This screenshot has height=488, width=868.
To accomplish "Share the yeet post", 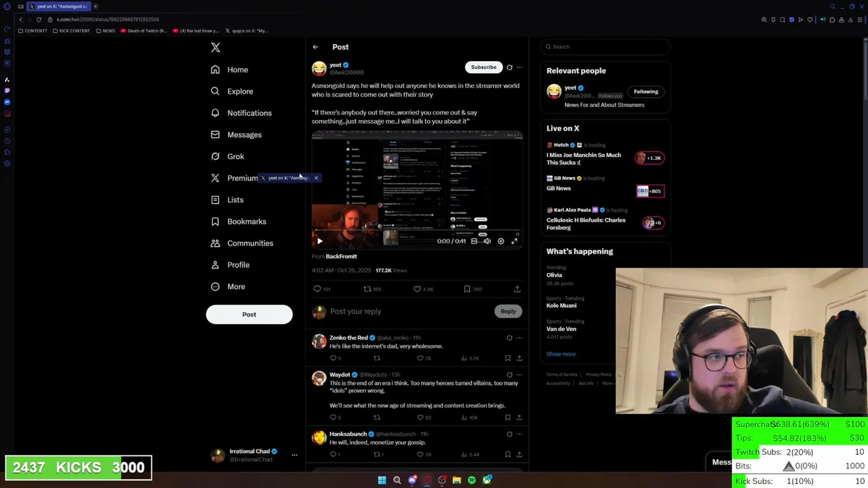I will [x=517, y=289].
